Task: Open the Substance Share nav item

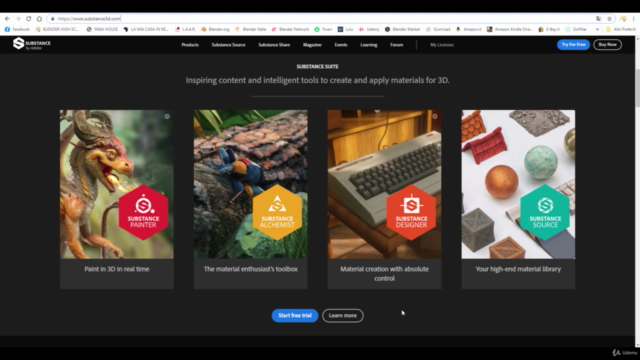Action: 274,45
